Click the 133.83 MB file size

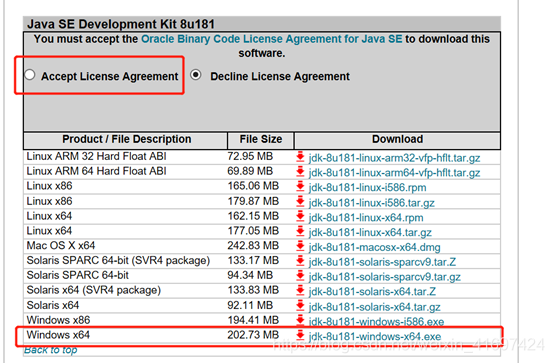point(253,290)
